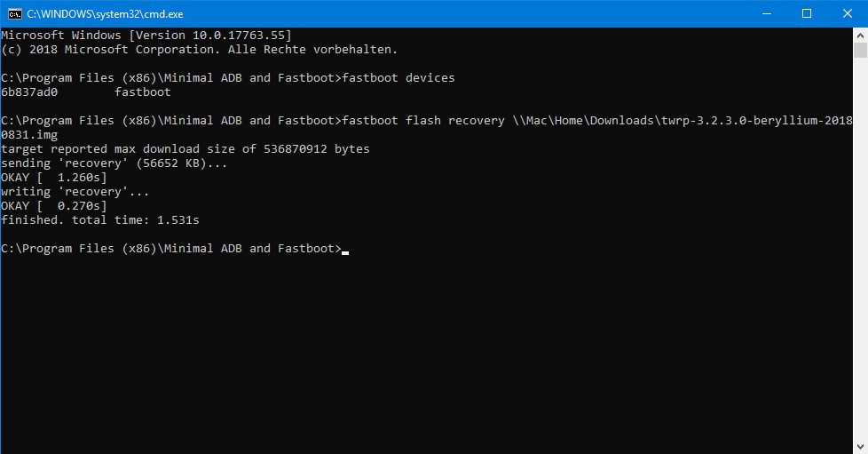Open the cmd.exe system menu icon
Screen dimensions: 868x454
pyautogui.click(x=15, y=14)
